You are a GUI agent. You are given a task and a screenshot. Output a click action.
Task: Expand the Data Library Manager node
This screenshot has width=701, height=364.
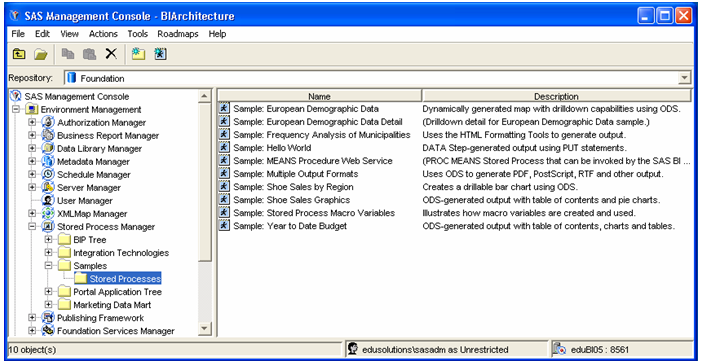tap(32, 148)
